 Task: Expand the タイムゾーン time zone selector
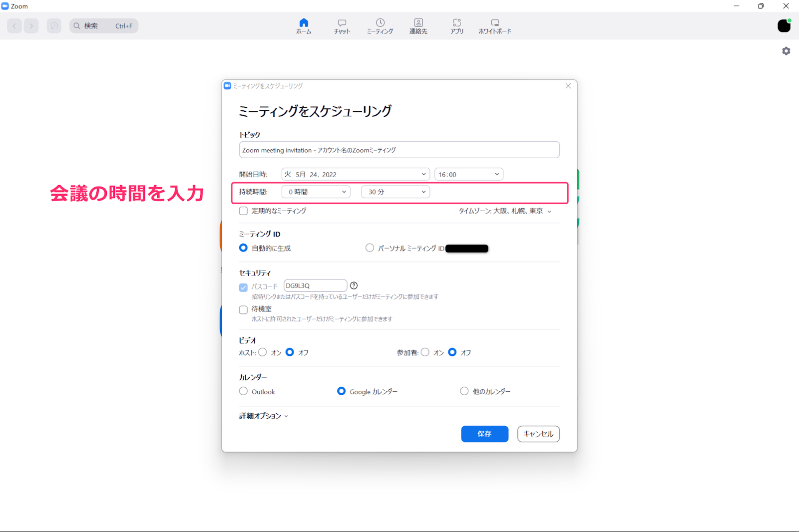click(505, 211)
